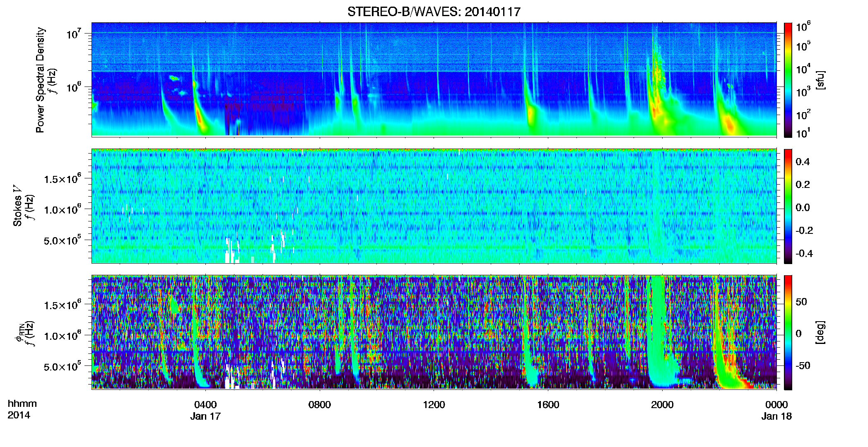Click the -0.4 value on Stokes colorbar
The height and width of the screenshot is (447, 868).
pyautogui.click(x=805, y=253)
